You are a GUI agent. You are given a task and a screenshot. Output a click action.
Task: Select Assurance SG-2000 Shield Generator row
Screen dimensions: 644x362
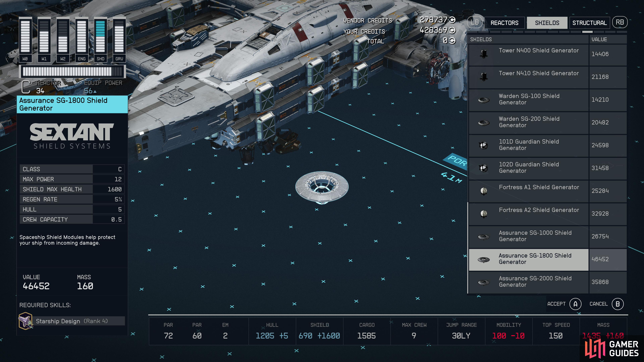[548, 283]
